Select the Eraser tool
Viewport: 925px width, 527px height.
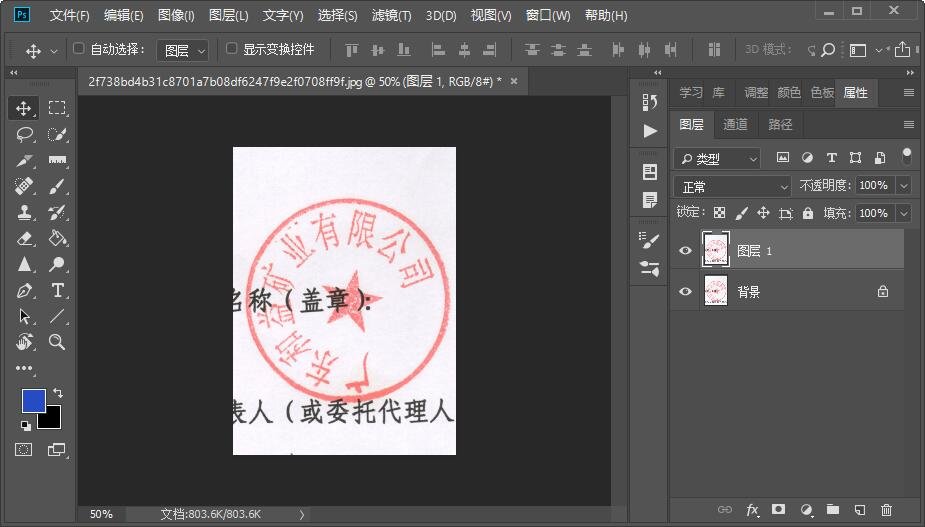tap(24, 238)
